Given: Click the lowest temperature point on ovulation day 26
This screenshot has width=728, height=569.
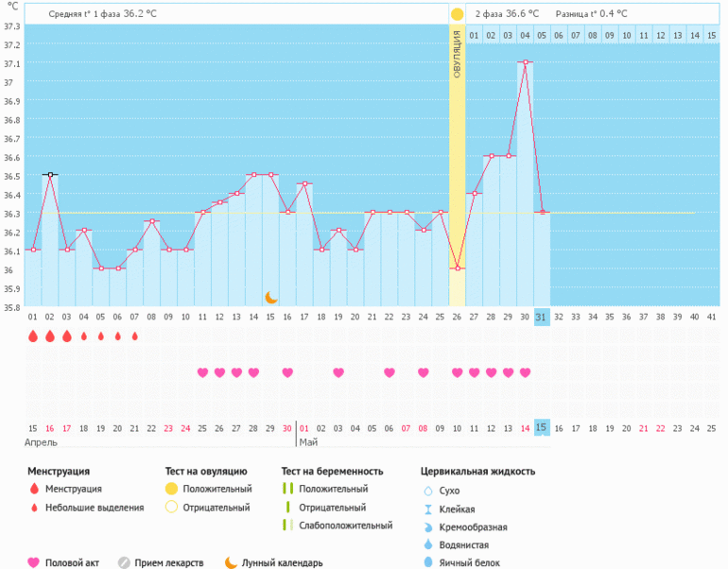Looking at the screenshot, I should 458,268.
